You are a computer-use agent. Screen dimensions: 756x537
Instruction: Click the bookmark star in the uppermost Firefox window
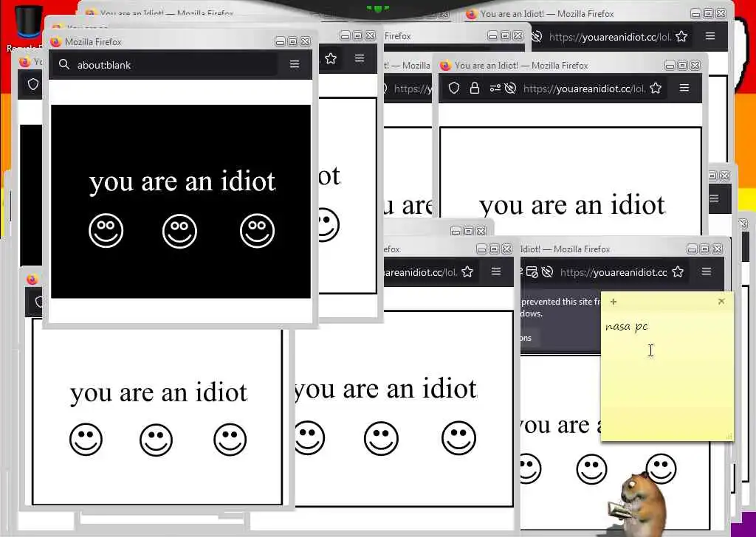681,37
